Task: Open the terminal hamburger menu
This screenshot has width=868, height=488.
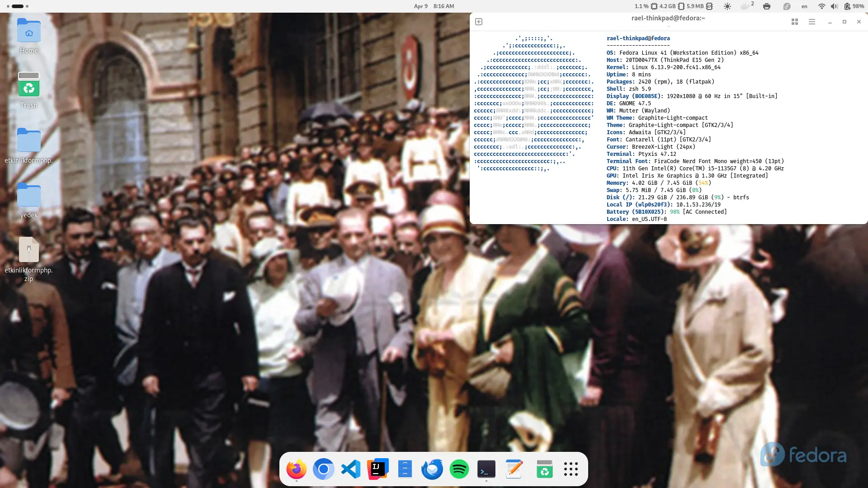Action: point(812,22)
